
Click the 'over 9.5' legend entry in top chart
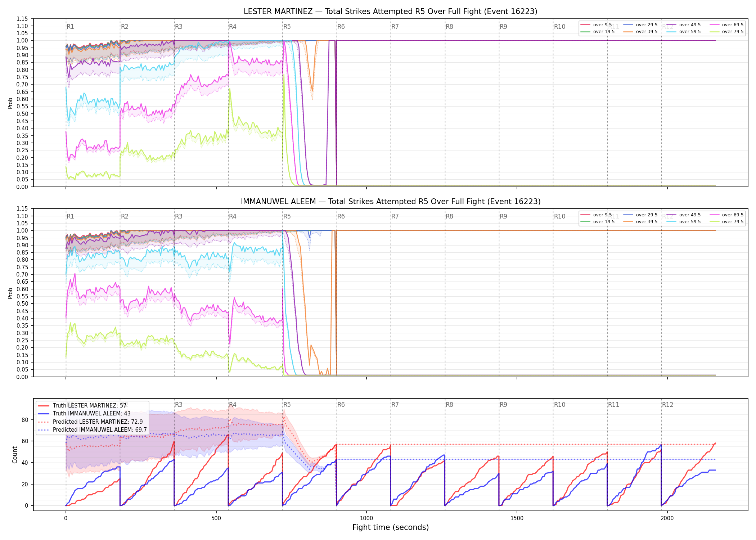point(596,25)
